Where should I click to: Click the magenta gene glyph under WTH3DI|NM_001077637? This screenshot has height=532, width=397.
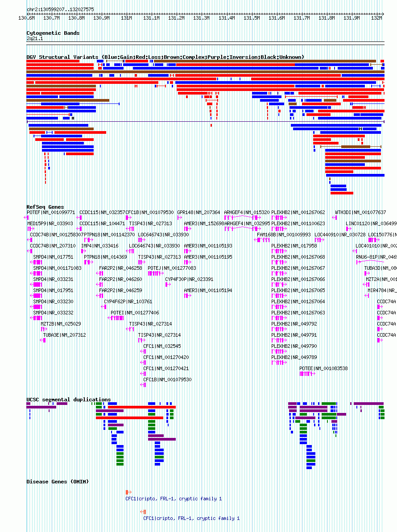tap(335, 218)
